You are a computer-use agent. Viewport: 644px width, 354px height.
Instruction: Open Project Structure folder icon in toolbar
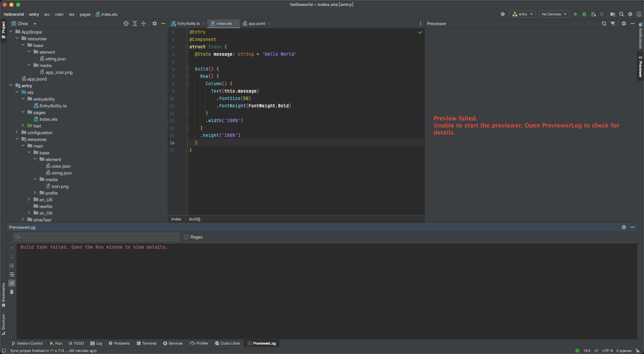[612, 14]
